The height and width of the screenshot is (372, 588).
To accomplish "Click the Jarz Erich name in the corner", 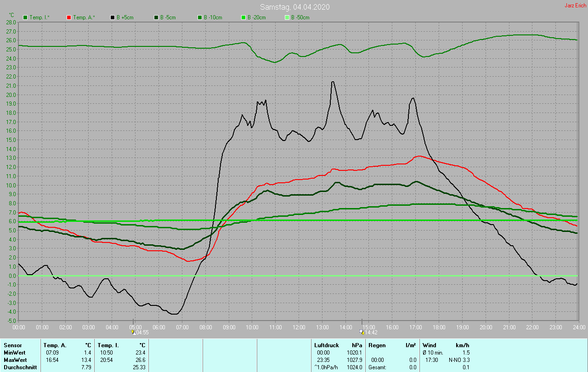I will [575, 6].
